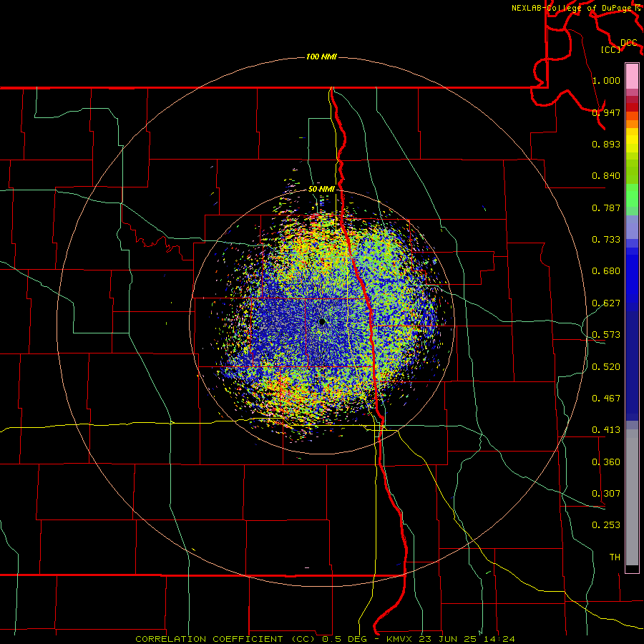This screenshot has width=644, height=644.
Task: Click the 50 NMI range ring label
Action: pyautogui.click(x=321, y=190)
